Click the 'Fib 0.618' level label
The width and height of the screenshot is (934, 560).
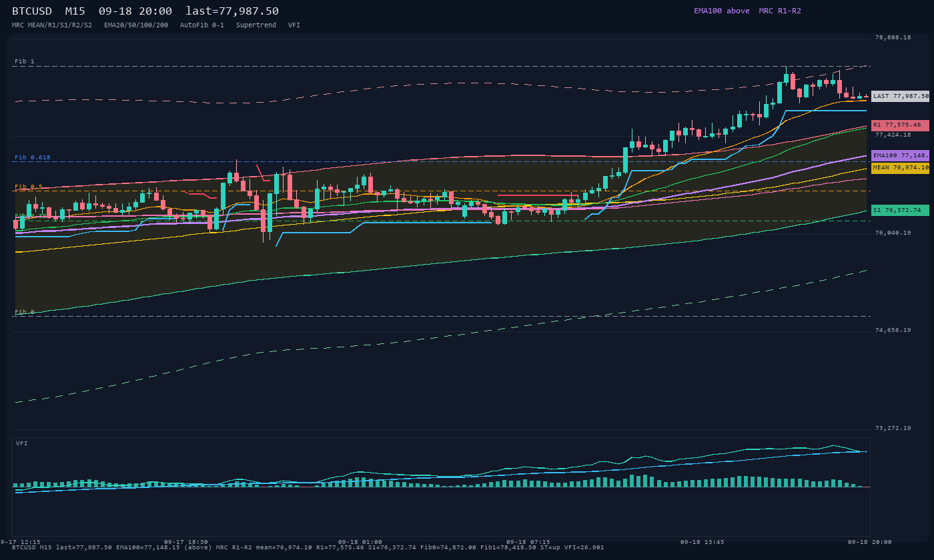(x=33, y=157)
